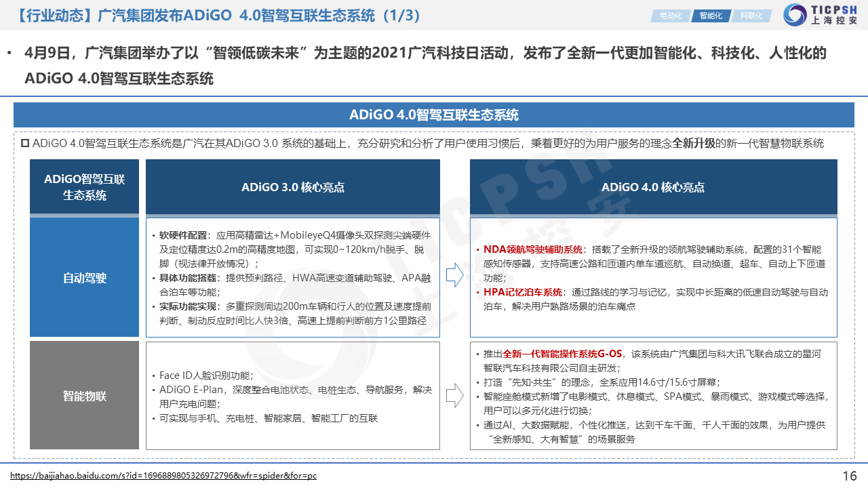Switch to the 网联化 tab
868x488 pixels.
pyautogui.click(x=751, y=16)
